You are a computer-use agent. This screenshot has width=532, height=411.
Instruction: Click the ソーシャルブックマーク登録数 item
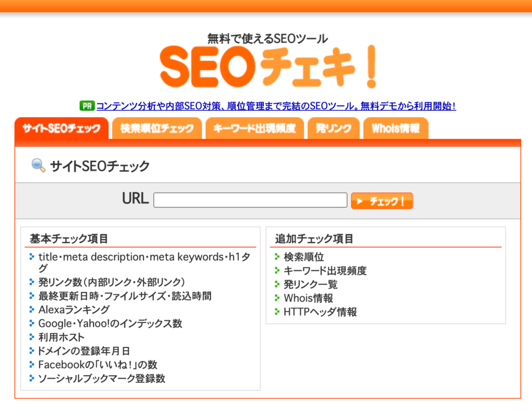point(102,378)
